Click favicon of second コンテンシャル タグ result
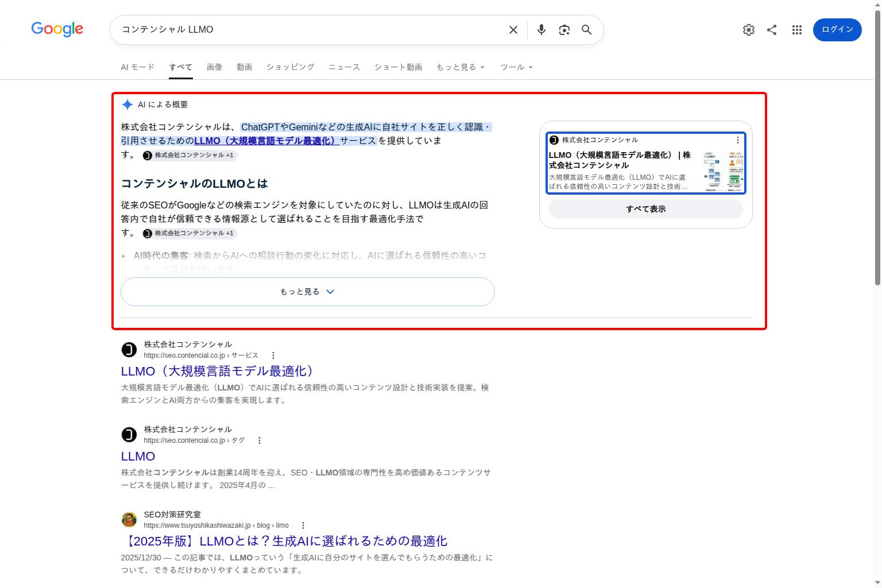 pyautogui.click(x=129, y=435)
